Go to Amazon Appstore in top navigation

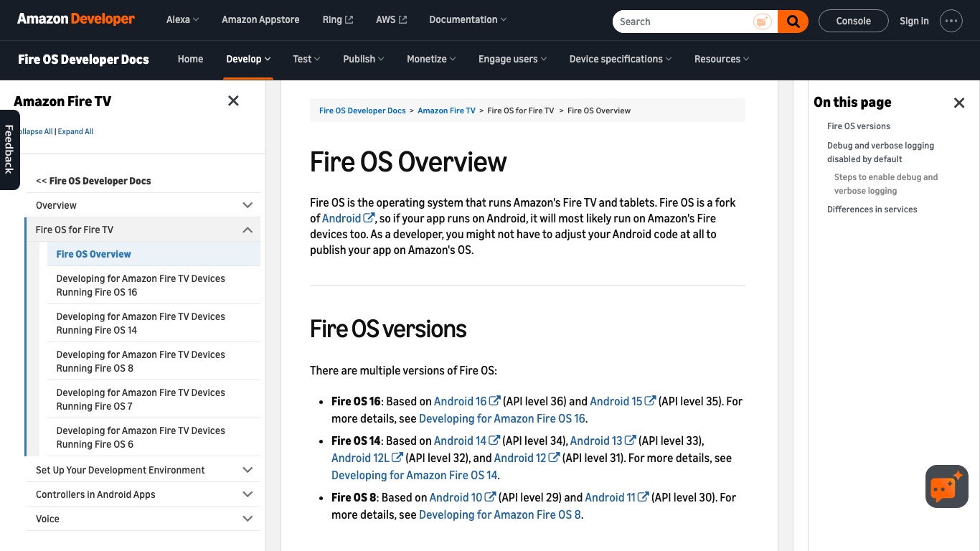[260, 20]
